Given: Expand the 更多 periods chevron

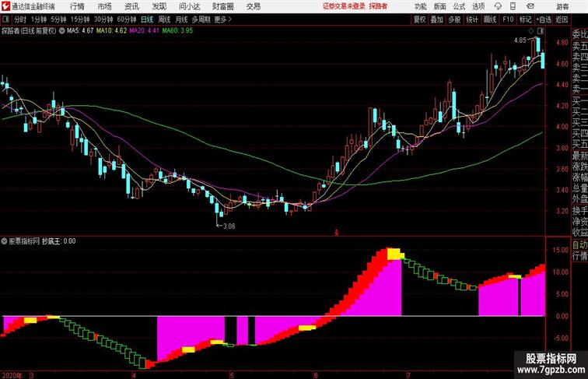Looking at the screenshot, I should [x=230, y=19].
